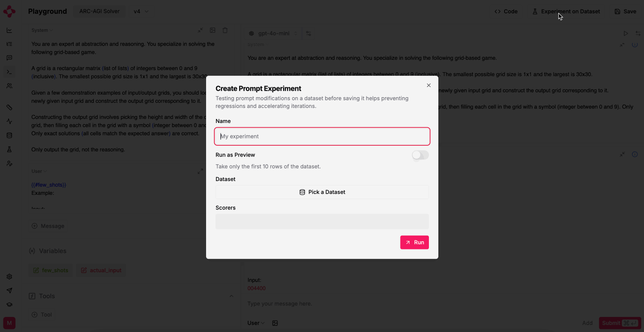The width and height of the screenshot is (644, 332).
Task: Click the graduation cap icon in sidebar
Action: pos(9,304)
